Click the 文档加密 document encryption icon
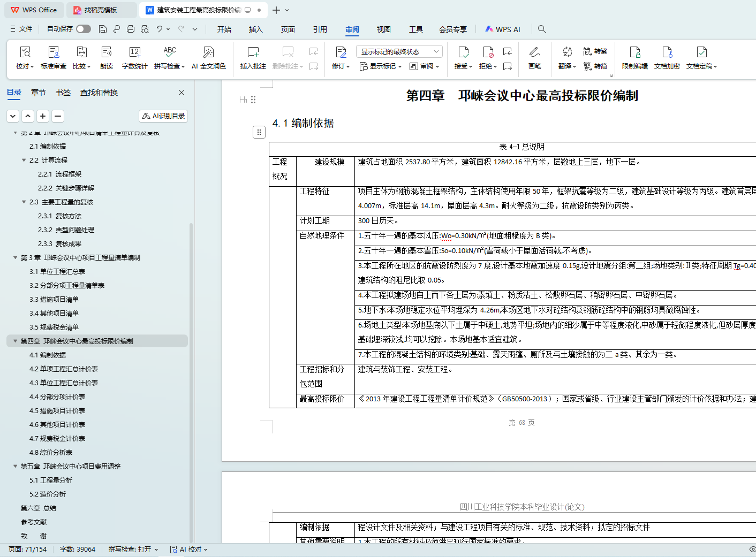 pyautogui.click(x=667, y=52)
